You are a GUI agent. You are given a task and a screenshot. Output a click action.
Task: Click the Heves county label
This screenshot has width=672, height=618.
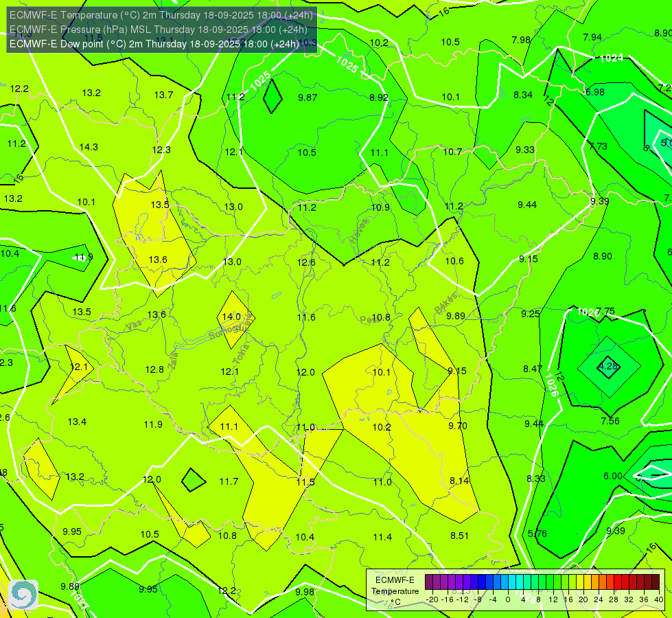pos(359,231)
